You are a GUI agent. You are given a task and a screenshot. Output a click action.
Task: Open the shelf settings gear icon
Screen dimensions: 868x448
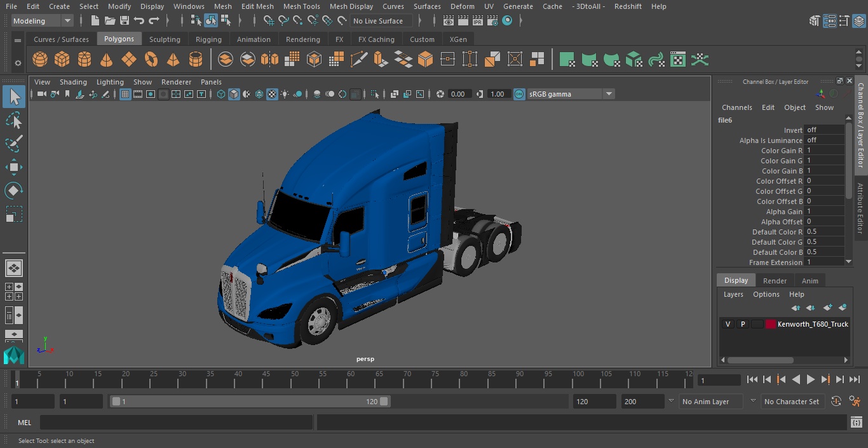(18, 63)
